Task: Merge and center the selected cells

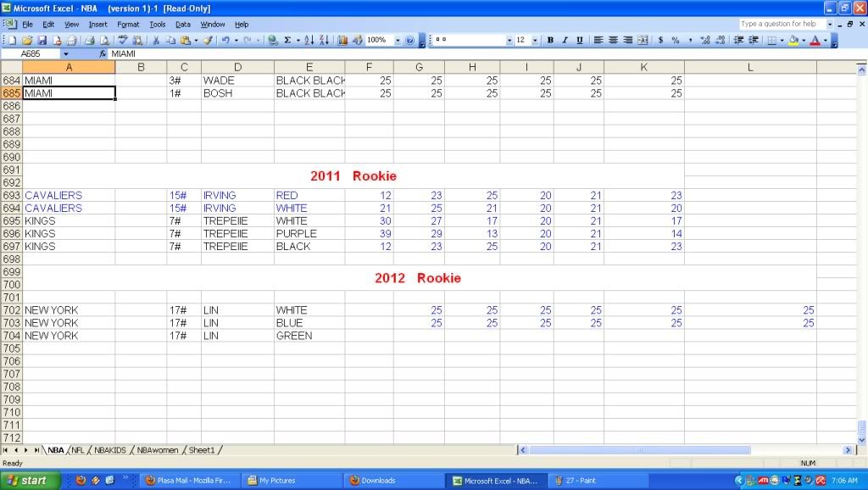Action: (643, 40)
